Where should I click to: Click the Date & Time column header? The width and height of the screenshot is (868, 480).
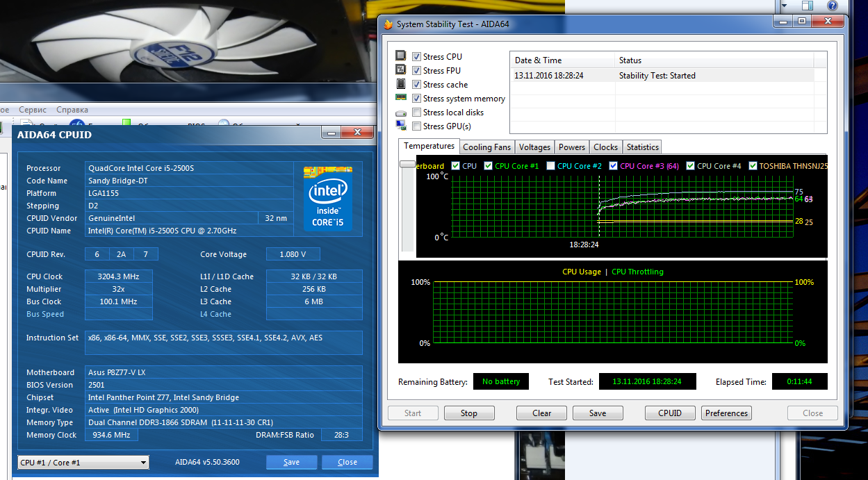[x=564, y=60]
